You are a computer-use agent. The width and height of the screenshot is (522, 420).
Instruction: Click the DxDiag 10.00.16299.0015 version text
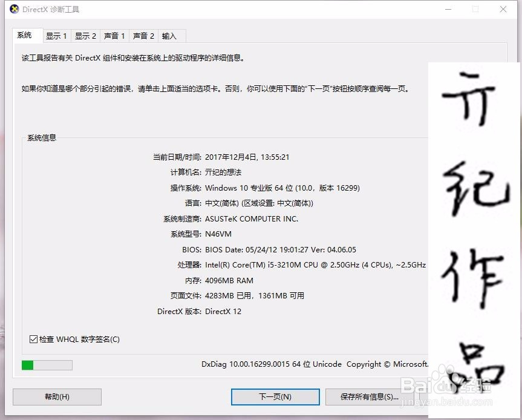(x=272, y=364)
